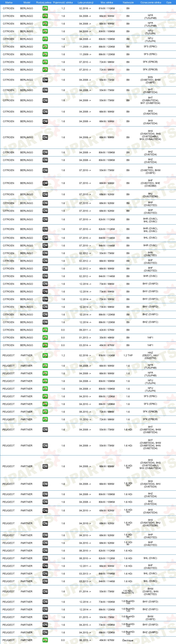The height and width of the screenshot is (644, 176).
Task: Click ON icon in Peugeot 01.2015 55kW / 75KM row
Action: 45,617
